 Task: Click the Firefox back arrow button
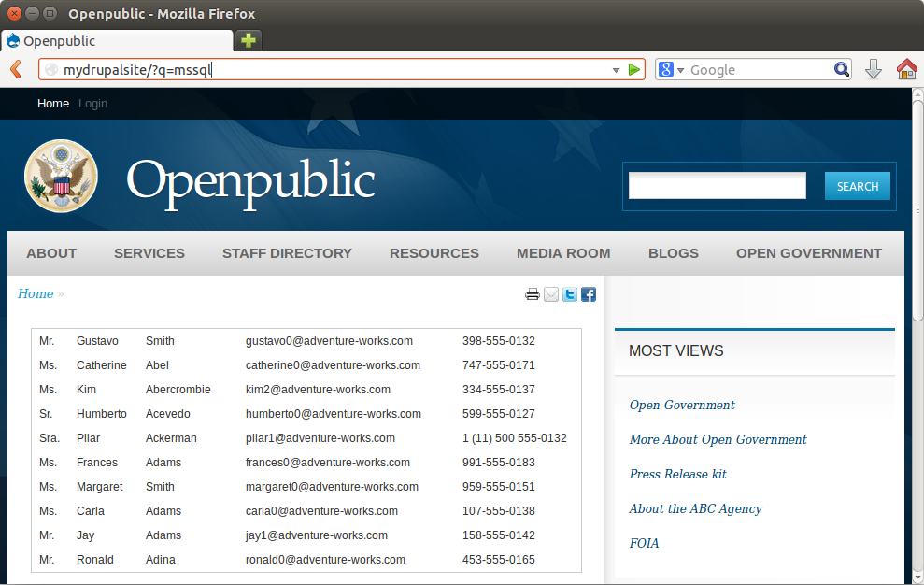click(17, 69)
